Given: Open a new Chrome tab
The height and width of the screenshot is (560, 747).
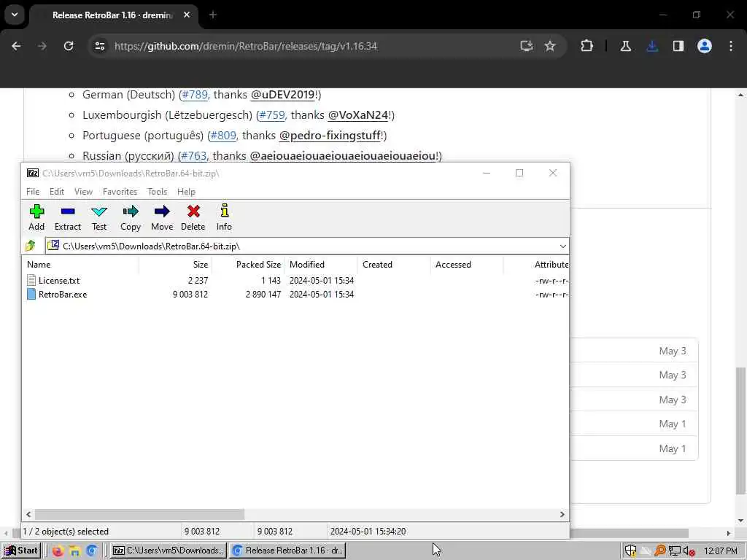Looking at the screenshot, I should [213, 15].
